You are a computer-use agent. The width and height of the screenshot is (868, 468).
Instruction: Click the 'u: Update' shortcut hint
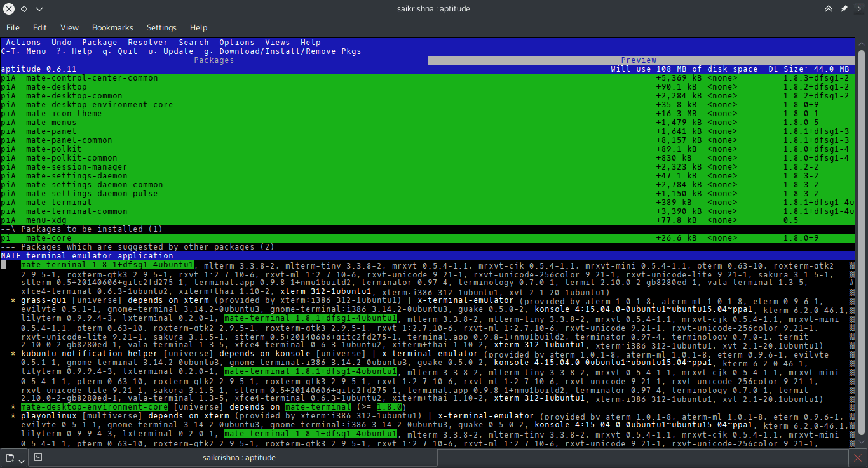[171, 51]
